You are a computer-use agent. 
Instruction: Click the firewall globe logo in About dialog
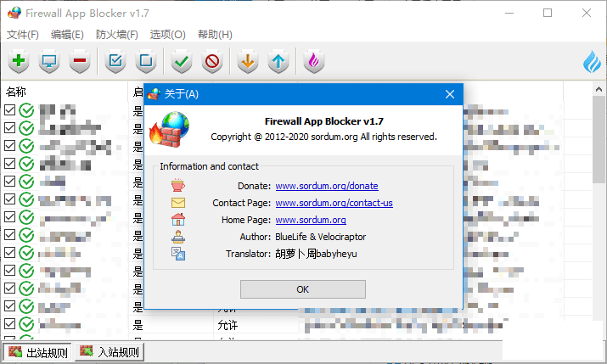pos(170,130)
